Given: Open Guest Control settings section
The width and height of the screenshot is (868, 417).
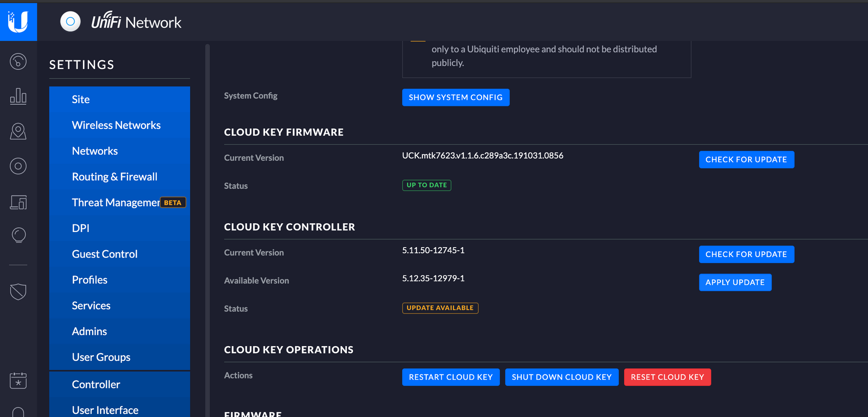Looking at the screenshot, I should point(105,254).
